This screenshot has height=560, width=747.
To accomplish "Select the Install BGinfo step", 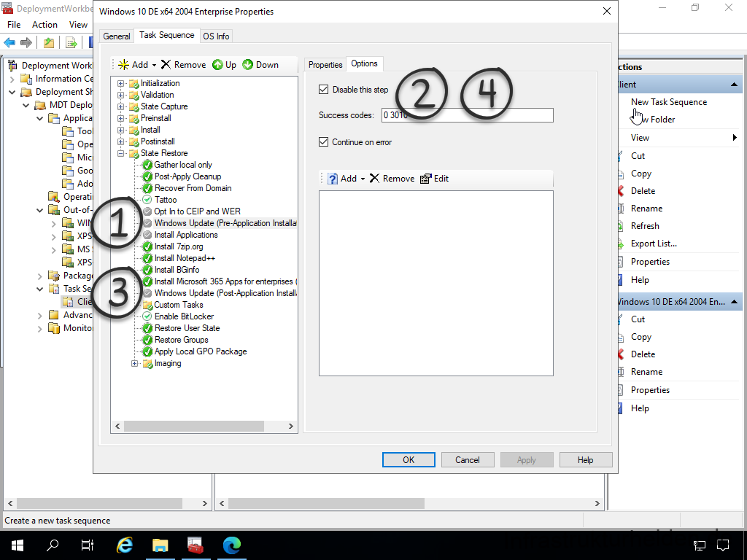I will point(177,270).
